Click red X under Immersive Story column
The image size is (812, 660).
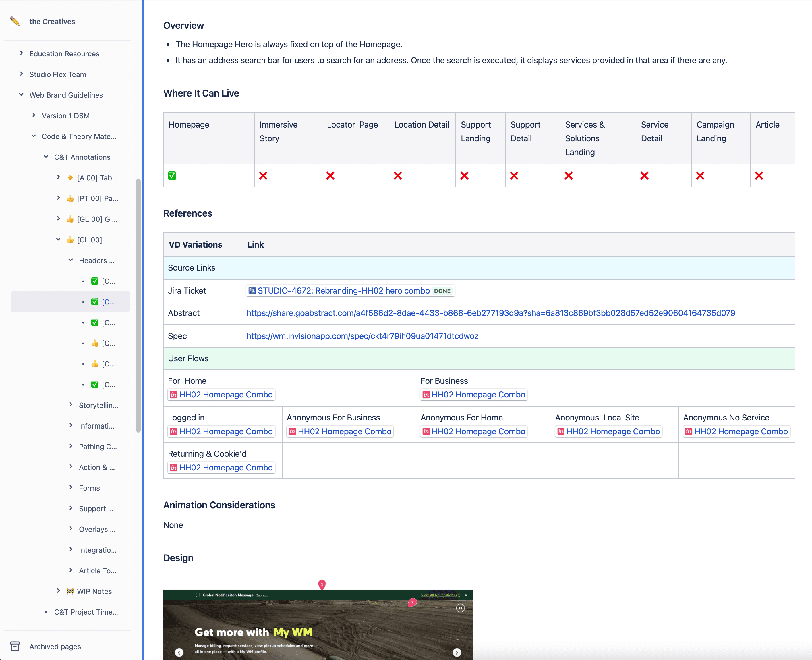tap(263, 176)
